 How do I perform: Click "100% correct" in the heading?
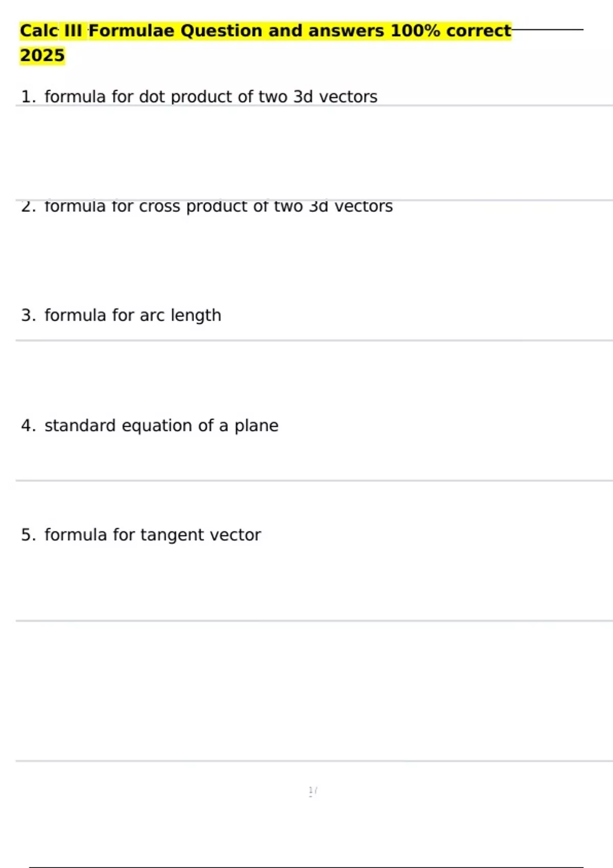[x=451, y=31]
